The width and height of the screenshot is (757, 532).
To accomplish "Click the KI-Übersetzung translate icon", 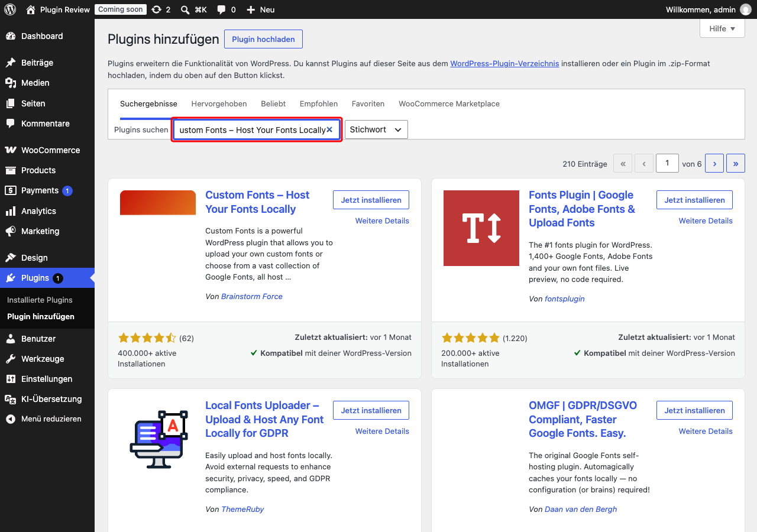I will click(x=11, y=399).
